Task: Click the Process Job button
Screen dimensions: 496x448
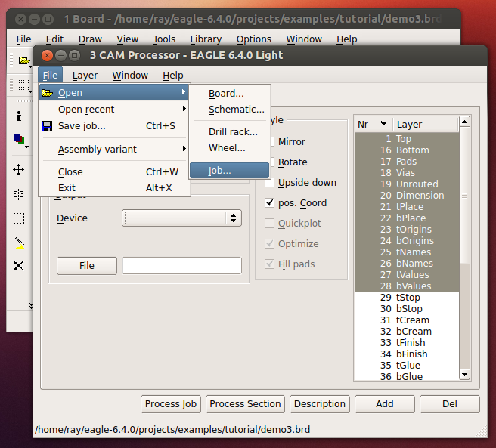Action: coord(171,403)
